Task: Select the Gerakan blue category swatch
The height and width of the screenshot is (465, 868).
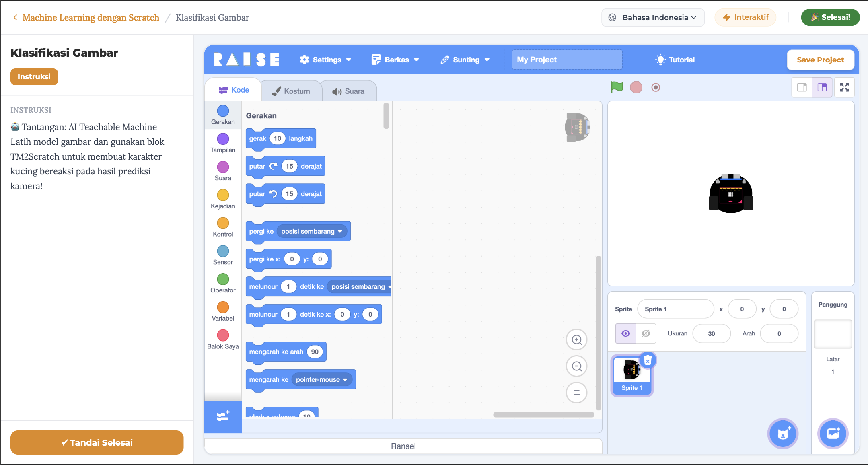Action: coord(223,111)
